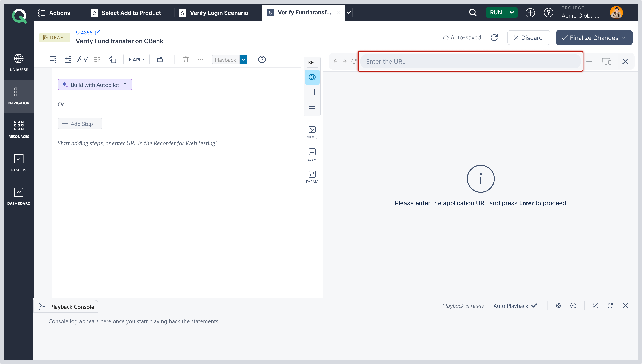
Task: Open the help icon in top bar
Action: coord(548,13)
